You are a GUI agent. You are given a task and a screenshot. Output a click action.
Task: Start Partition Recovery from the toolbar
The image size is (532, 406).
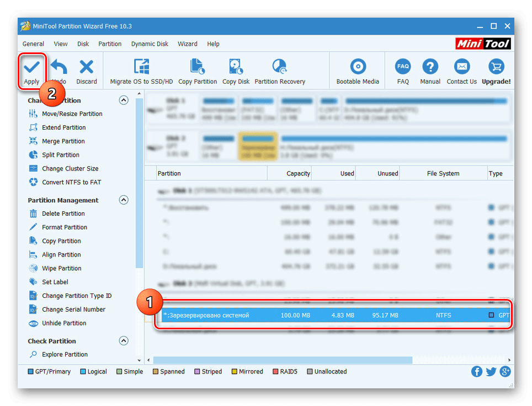(280, 67)
